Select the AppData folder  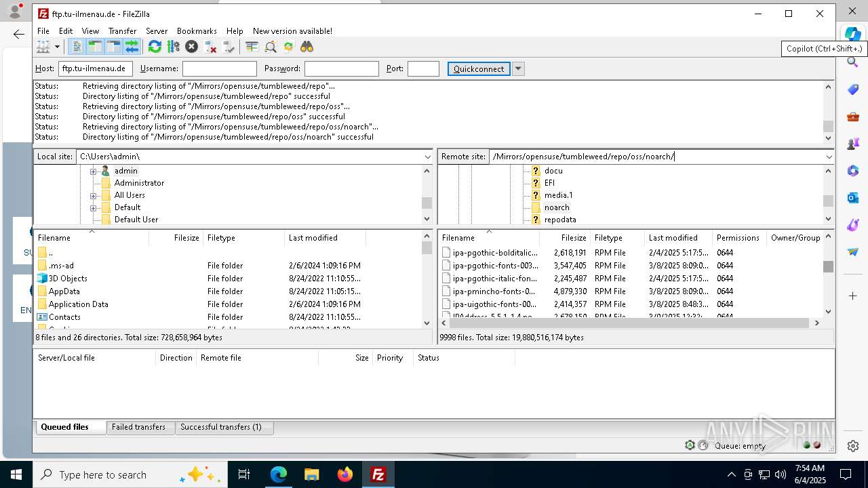coord(64,291)
